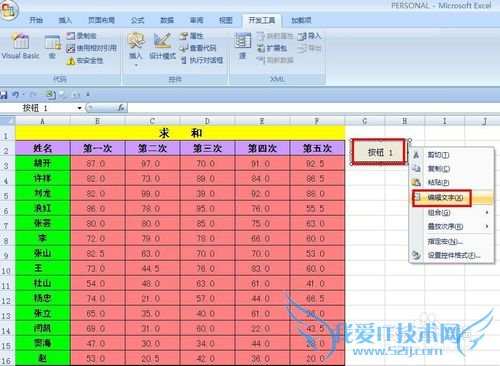
Task: Select the 99.0 cell in 刘龙 row
Action: coord(152,193)
